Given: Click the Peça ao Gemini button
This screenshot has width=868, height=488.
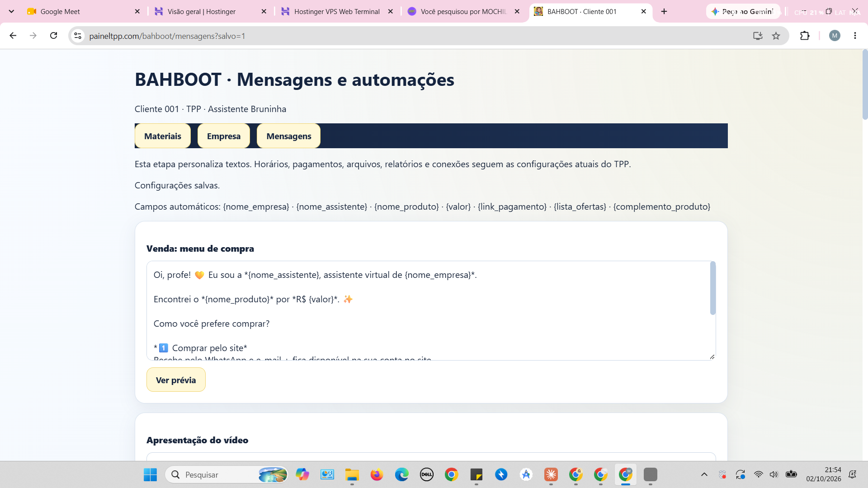Looking at the screenshot, I should pyautogui.click(x=742, y=11).
